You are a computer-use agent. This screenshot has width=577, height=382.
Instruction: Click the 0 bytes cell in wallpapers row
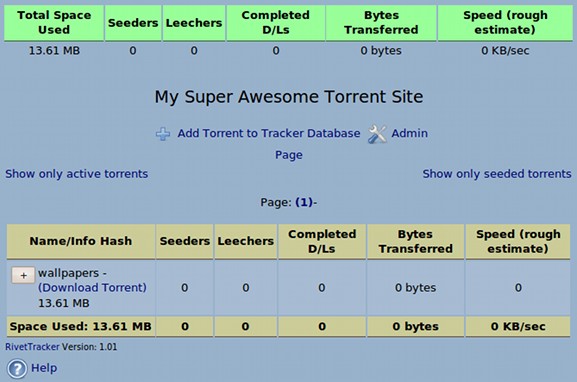tap(416, 288)
